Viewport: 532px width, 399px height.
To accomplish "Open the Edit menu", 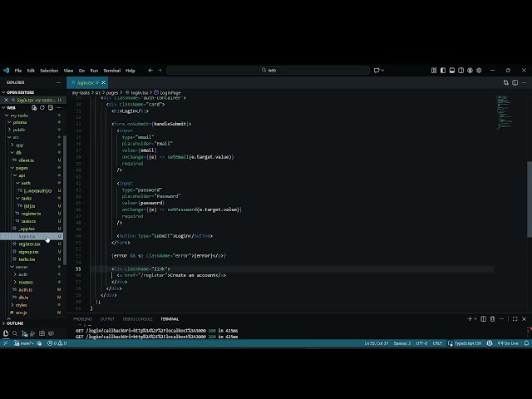I will [31, 71].
